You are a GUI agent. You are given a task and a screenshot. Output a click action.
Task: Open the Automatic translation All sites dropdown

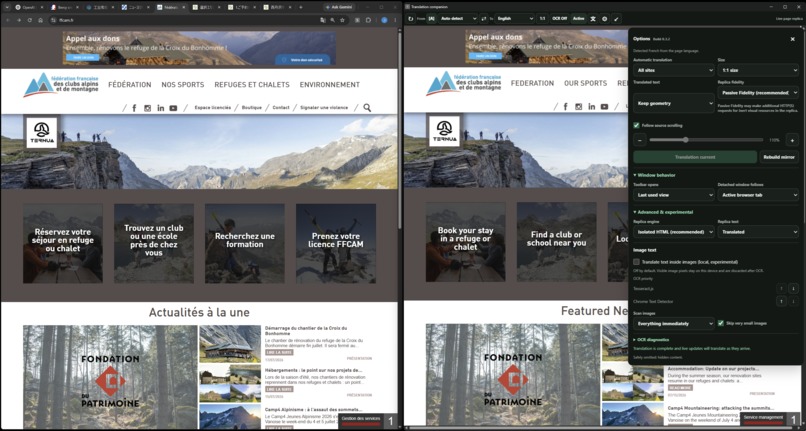pos(673,69)
